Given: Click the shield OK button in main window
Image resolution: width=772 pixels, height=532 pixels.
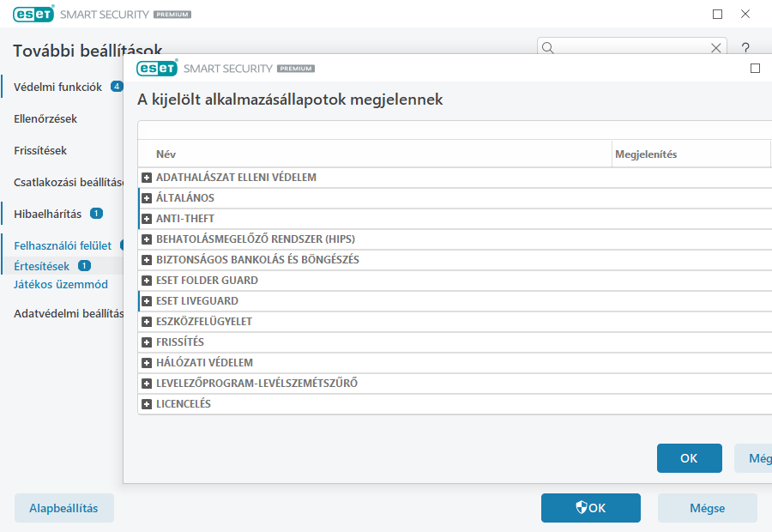Looking at the screenshot, I should (590, 508).
